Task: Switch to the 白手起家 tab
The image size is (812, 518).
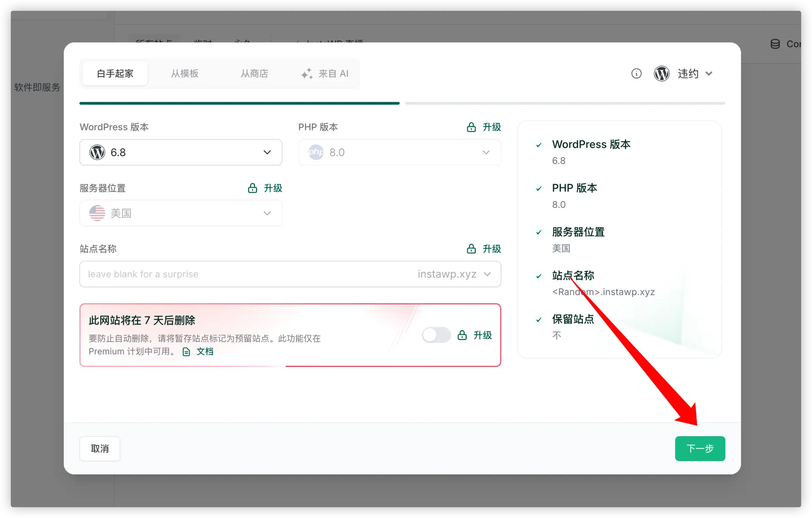Action: 115,74
